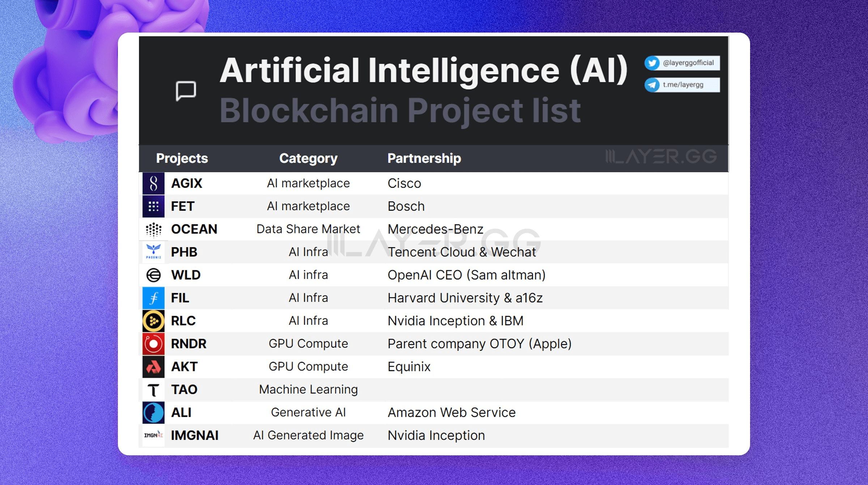Click the AKT Akash logo icon
868x485 pixels.
pos(153,367)
